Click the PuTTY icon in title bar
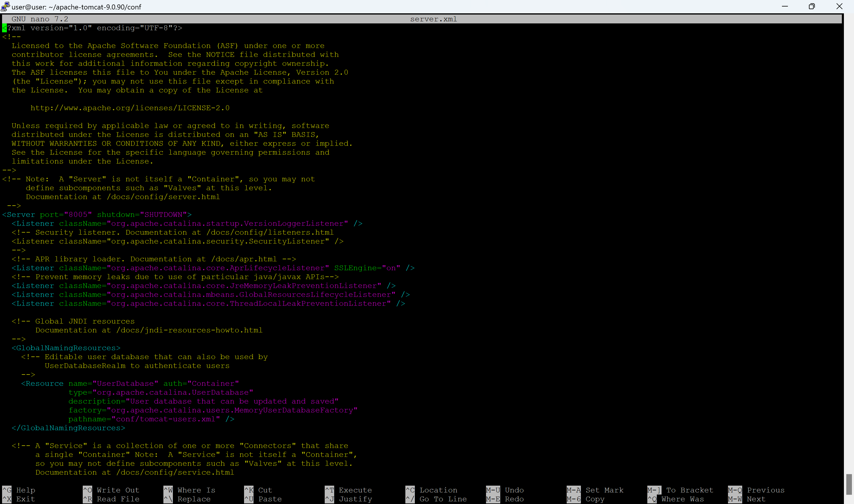This screenshot has width=854, height=504. (5, 7)
